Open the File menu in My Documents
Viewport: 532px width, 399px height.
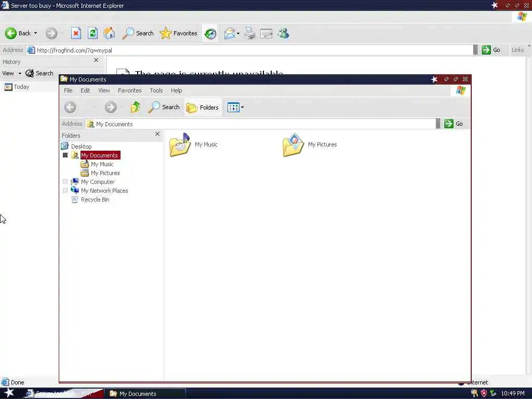pos(68,90)
